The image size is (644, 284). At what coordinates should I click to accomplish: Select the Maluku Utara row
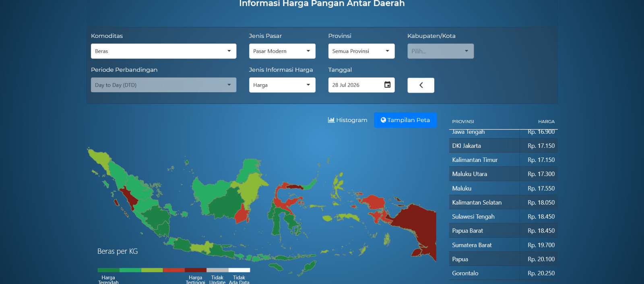(x=503, y=174)
